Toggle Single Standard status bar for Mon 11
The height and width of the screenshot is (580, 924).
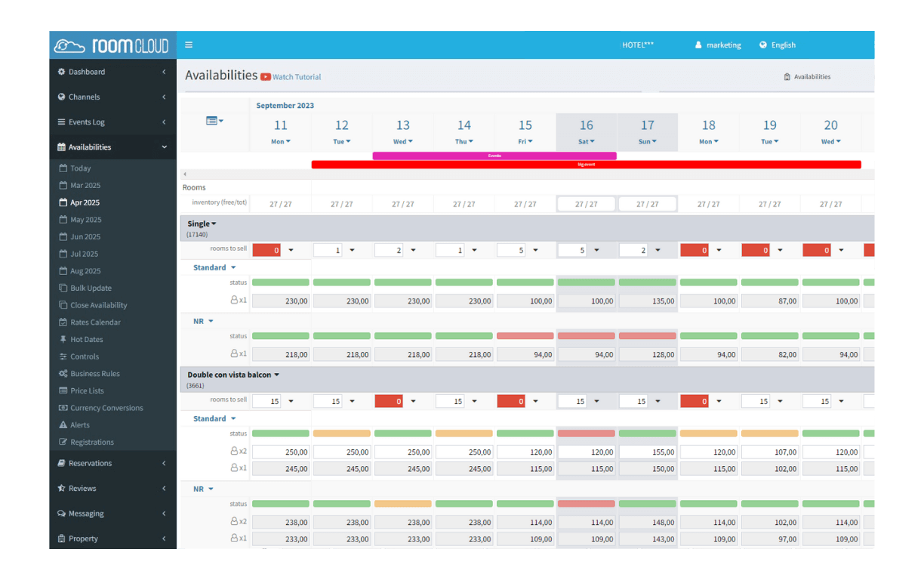pos(280,282)
